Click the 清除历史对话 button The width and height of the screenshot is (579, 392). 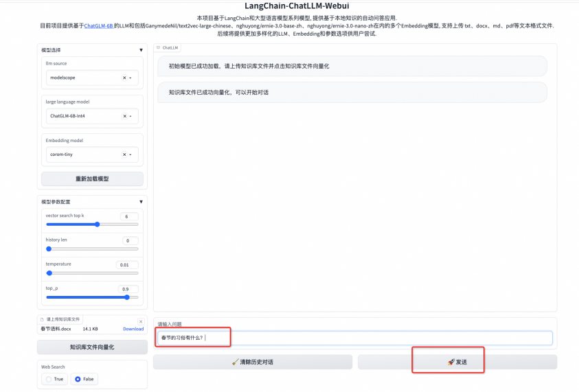pyautogui.click(x=253, y=362)
